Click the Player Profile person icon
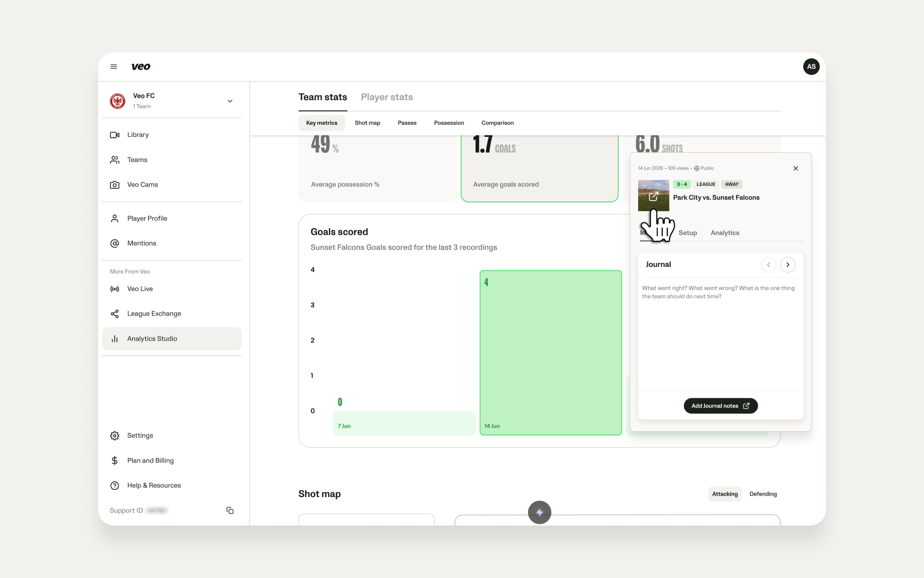 [115, 219]
